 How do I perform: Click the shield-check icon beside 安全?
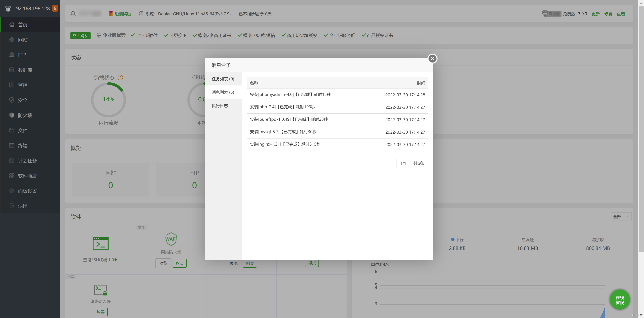12,100
